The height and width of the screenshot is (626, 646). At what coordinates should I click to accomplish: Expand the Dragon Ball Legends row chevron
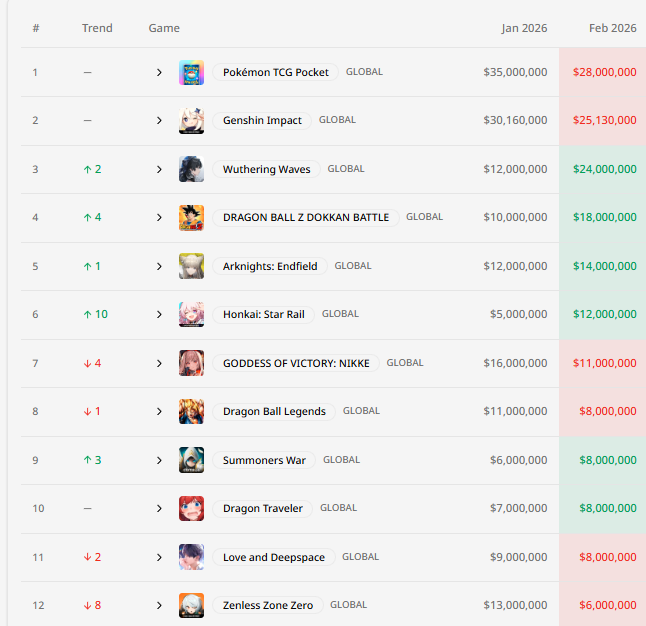point(159,411)
